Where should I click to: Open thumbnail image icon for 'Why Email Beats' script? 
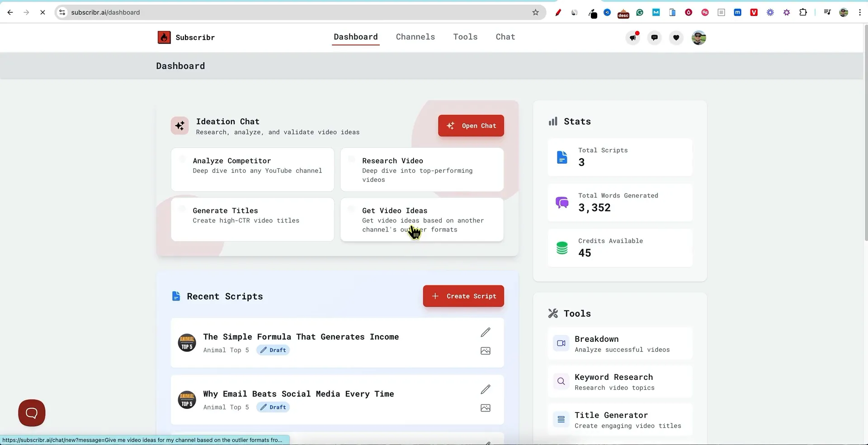tap(486, 408)
